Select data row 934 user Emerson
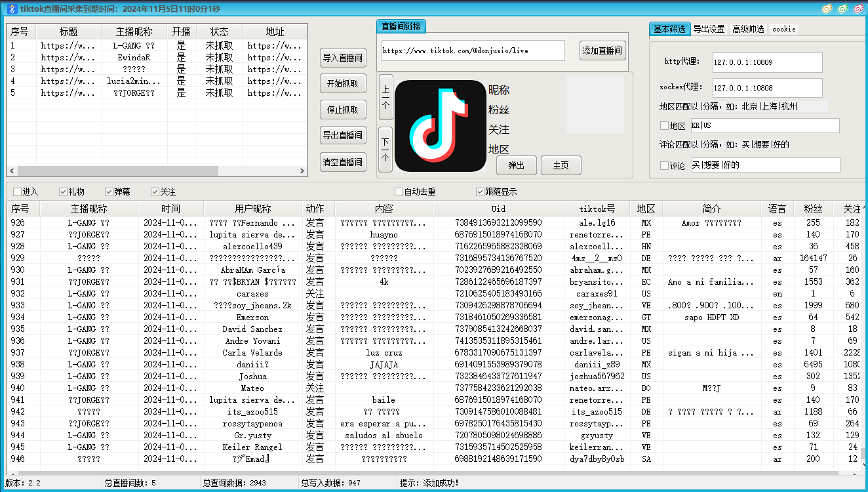This screenshot has width=868, height=492. (x=433, y=317)
